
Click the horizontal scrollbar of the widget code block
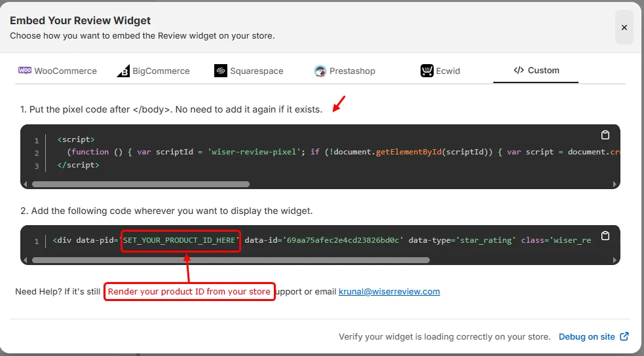231,260
